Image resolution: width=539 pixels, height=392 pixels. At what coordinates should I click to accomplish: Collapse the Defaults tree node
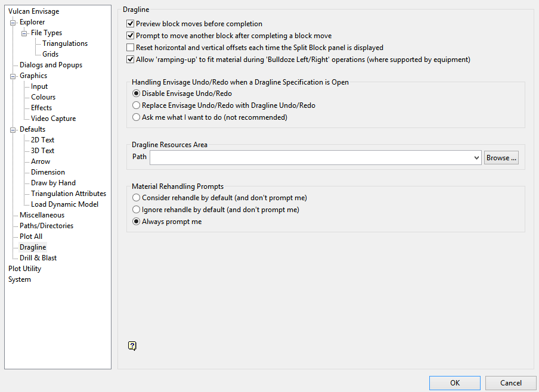point(13,130)
